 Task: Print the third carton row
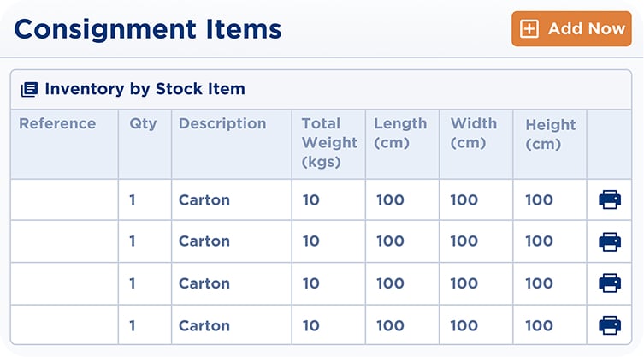(x=610, y=283)
